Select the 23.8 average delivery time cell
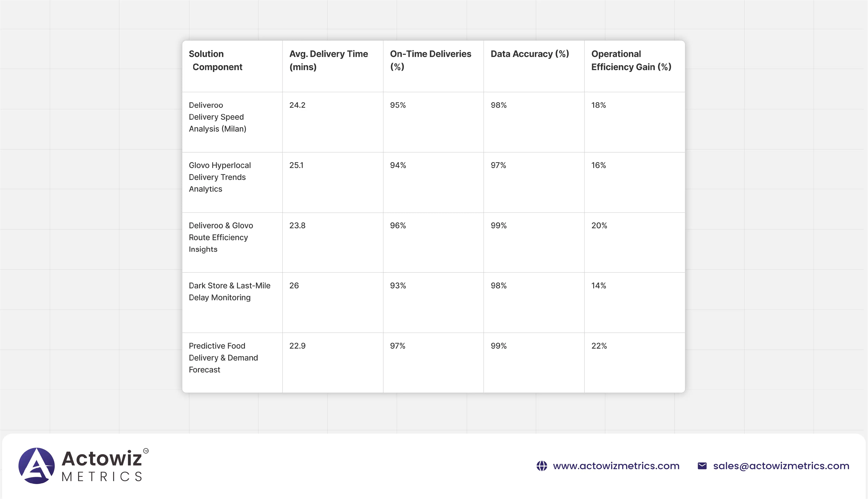 click(x=297, y=225)
